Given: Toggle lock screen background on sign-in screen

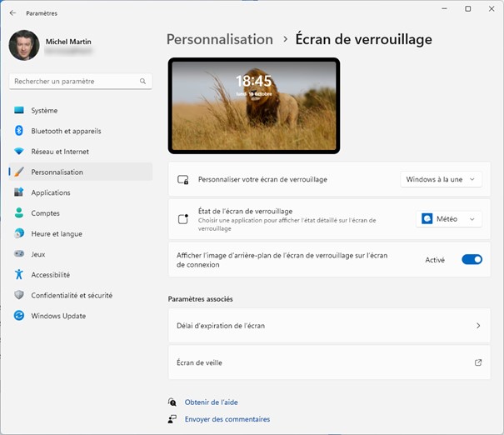Looking at the screenshot, I should pyautogui.click(x=472, y=259).
